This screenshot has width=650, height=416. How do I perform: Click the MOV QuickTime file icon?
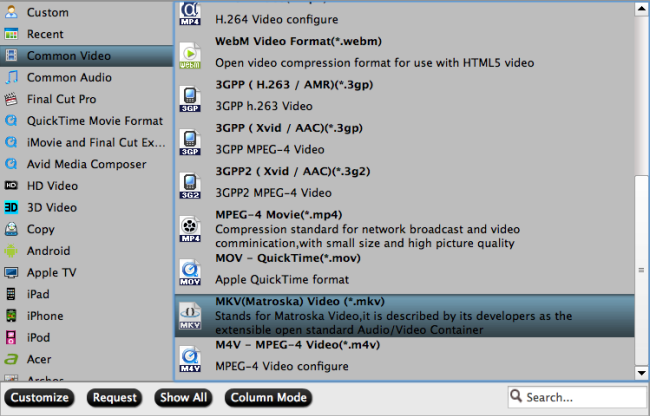190,272
